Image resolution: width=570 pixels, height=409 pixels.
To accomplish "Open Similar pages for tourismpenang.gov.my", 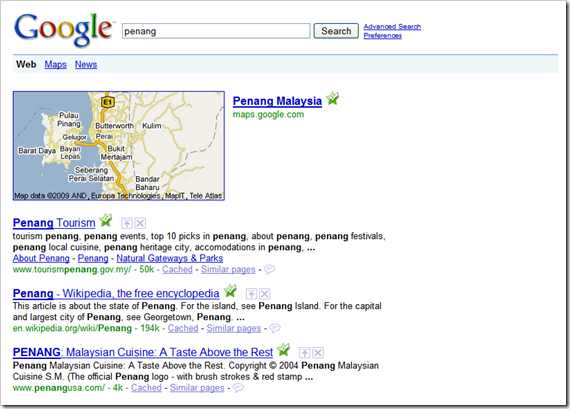I will pos(228,269).
